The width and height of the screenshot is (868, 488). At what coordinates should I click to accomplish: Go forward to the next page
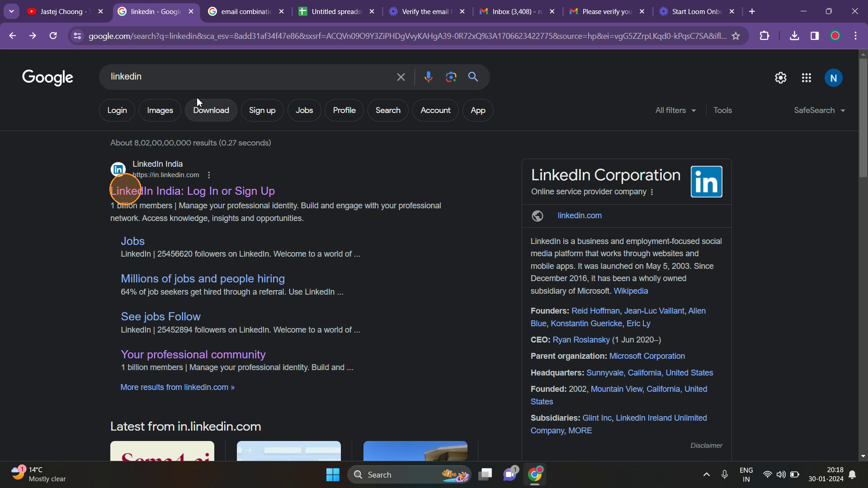point(33,36)
